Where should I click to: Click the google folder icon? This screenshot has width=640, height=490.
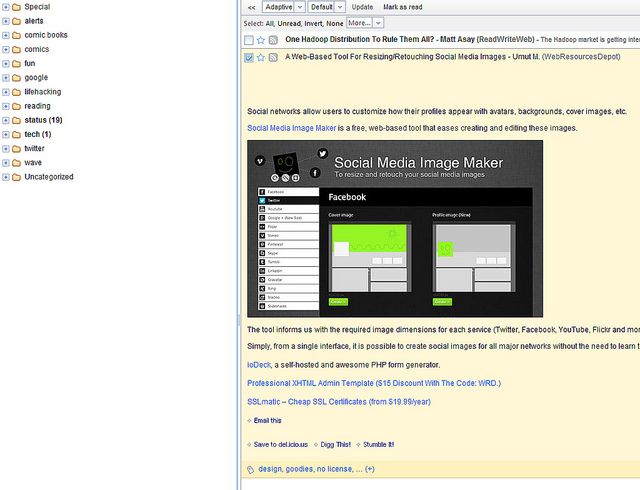coord(16,78)
